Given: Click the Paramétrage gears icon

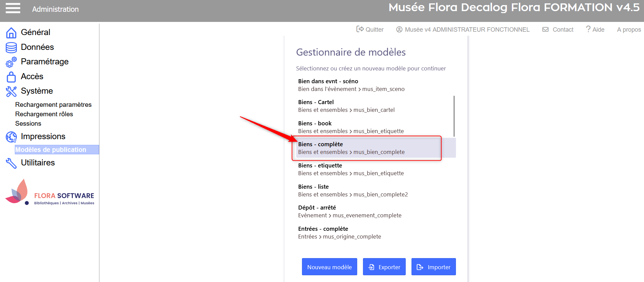Looking at the screenshot, I should [11, 62].
